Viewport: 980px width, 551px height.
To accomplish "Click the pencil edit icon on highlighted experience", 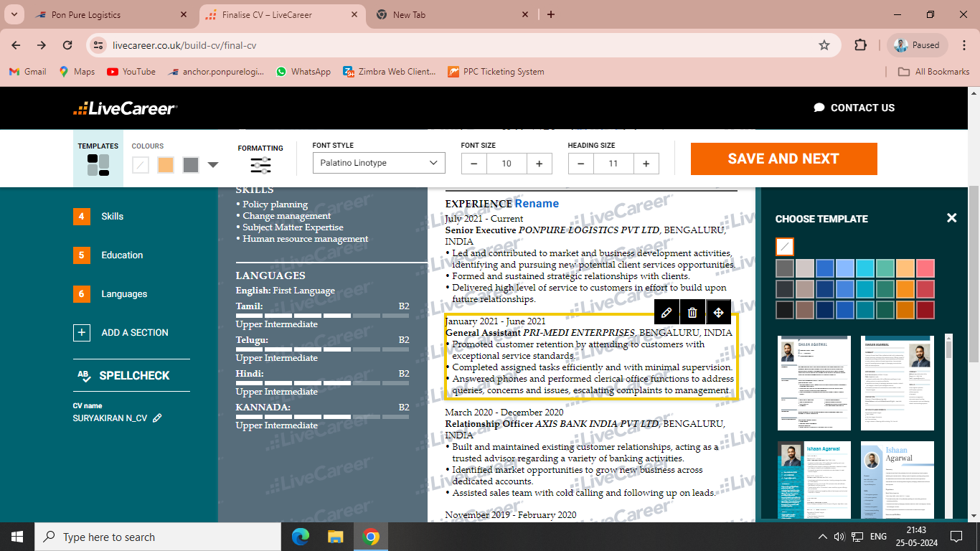I will coord(666,312).
